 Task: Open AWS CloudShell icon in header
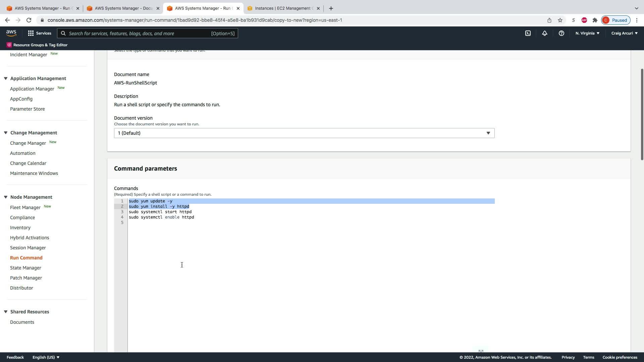[x=528, y=33]
